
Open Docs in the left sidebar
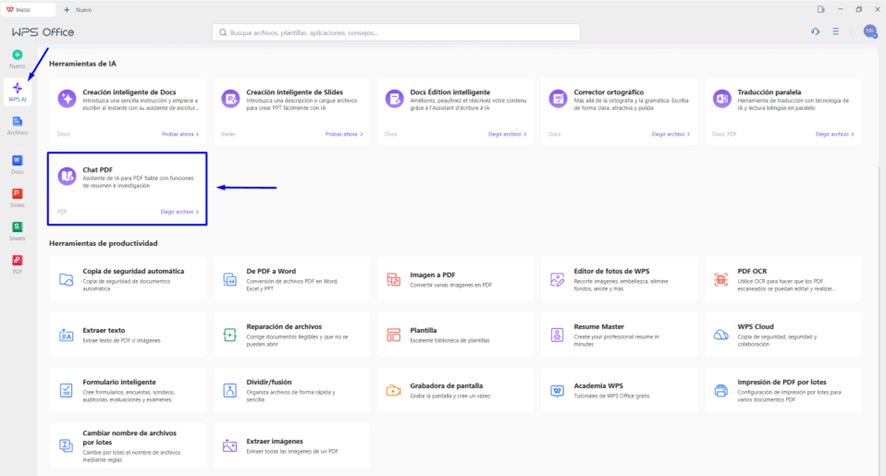click(x=18, y=165)
